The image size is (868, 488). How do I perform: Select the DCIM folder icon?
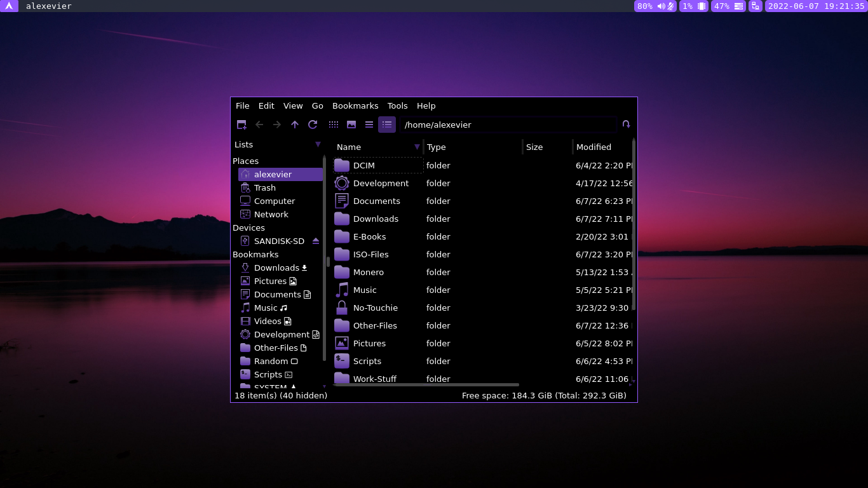pos(342,165)
